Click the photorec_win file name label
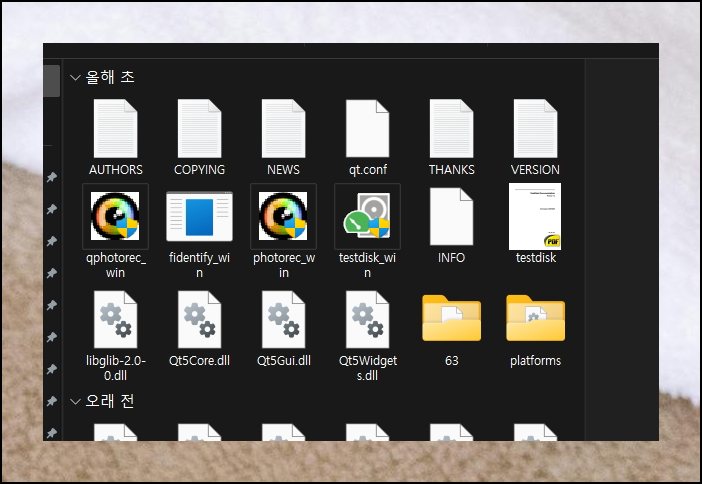The width and height of the screenshot is (702, 484). point(283,265)
